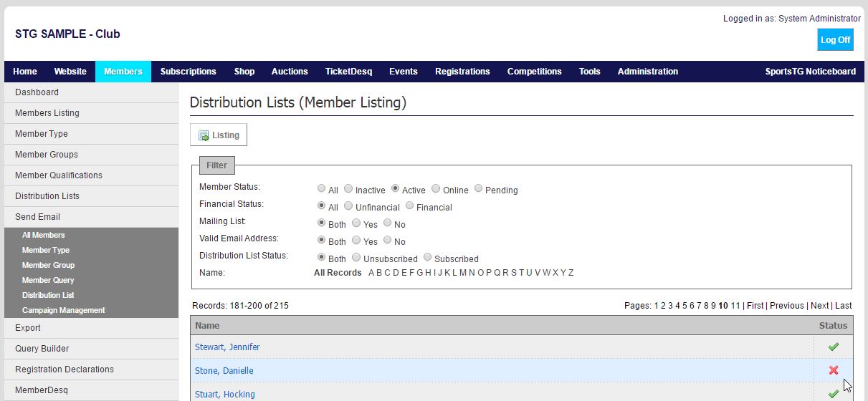868x401 pixels.
Task: Open SportsTG Noticeboard
Action: (x=811, y=72)
